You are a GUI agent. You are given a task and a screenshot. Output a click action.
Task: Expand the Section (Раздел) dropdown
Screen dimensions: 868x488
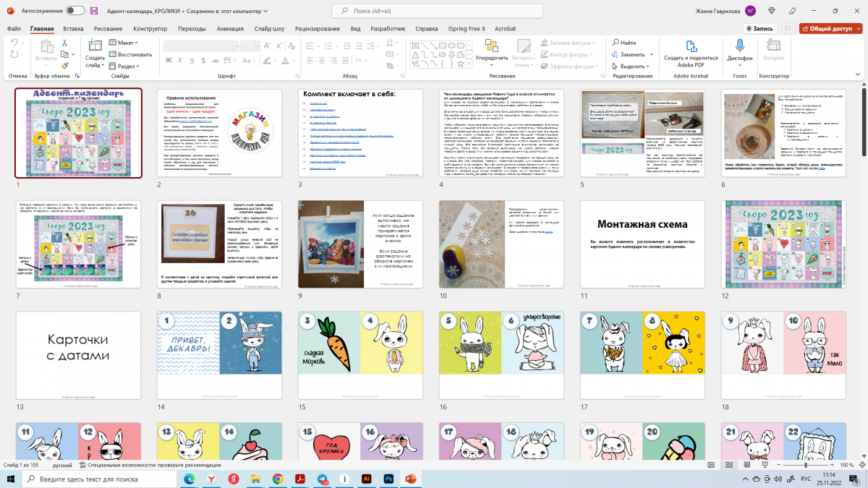coord(124,66)
